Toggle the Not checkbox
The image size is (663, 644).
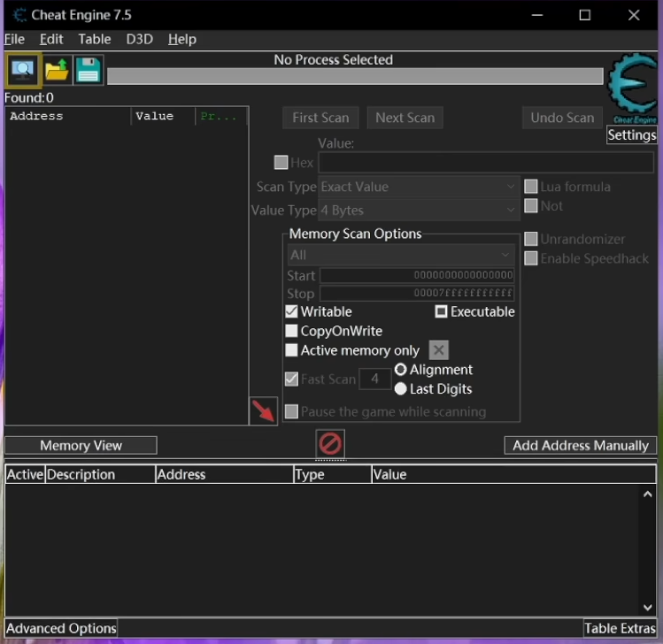[530, 206]
